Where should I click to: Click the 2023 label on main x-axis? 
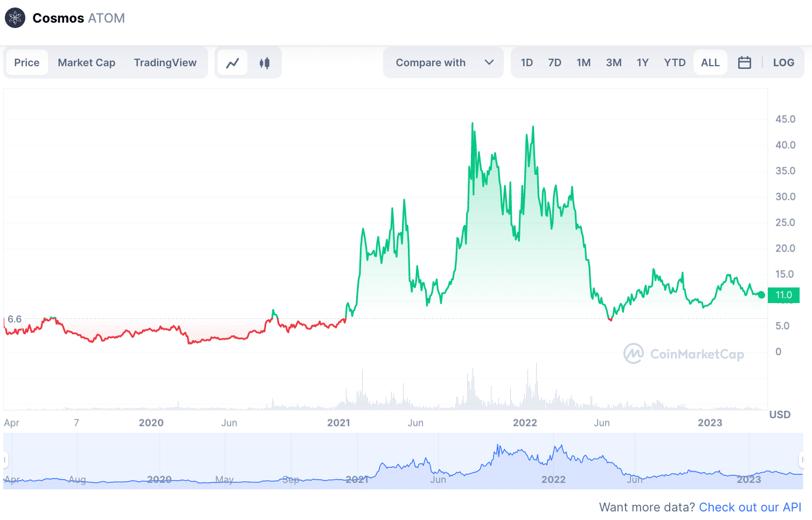[710, 423]
